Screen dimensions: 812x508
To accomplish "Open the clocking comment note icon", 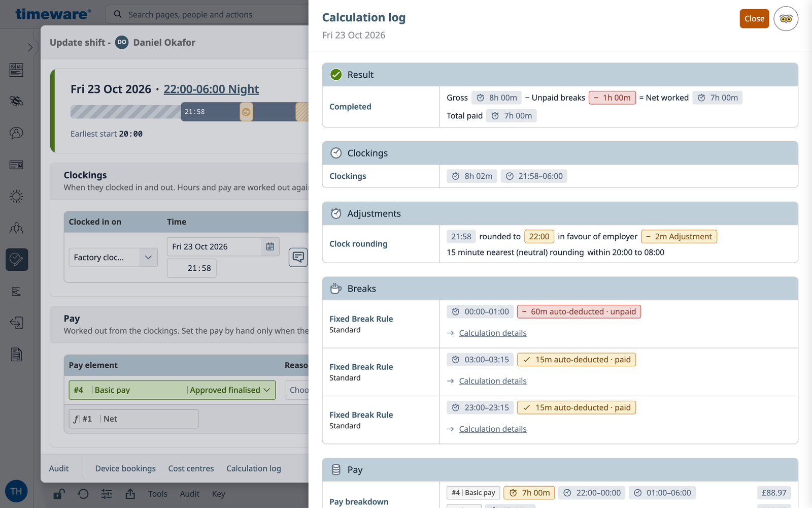I will click(x=298, y=257).
